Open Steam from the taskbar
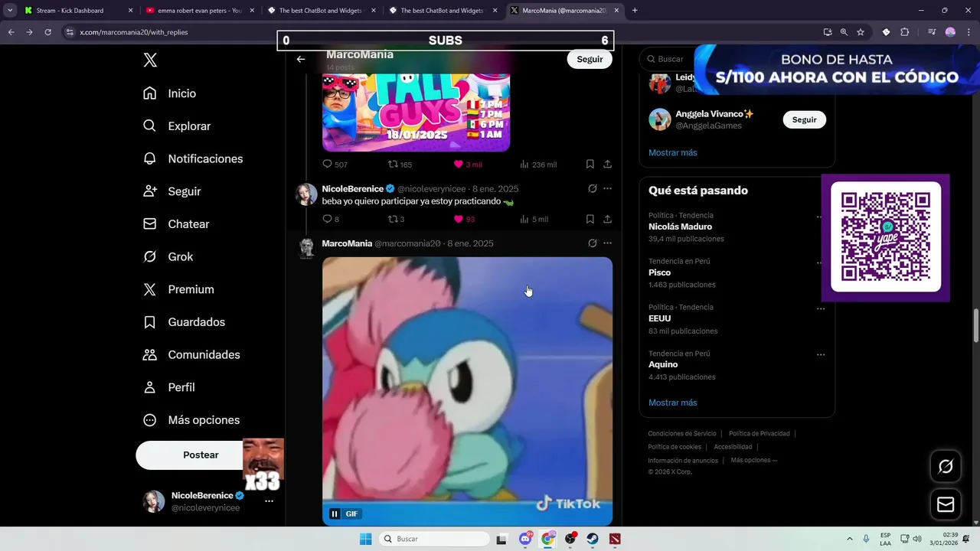The image size is (980, 551). pyautogui.click(x=593, y=539)
